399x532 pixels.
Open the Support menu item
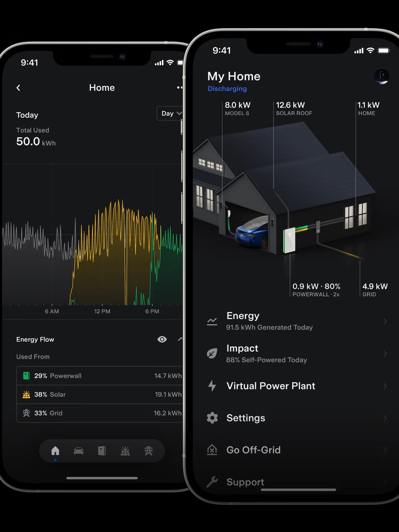pos(297,482)
